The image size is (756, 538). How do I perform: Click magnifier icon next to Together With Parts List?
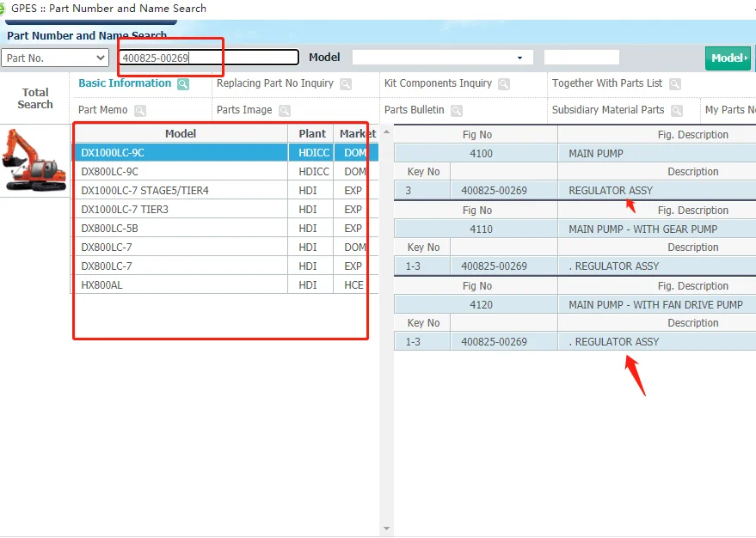[x=675, y=84]
